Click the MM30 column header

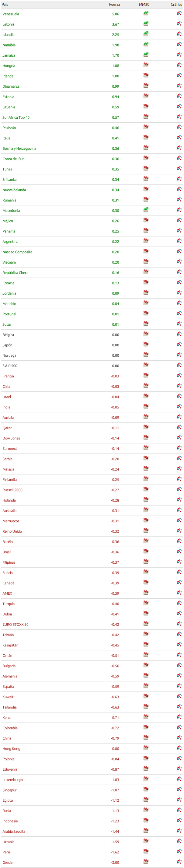(x=144, y=4)
